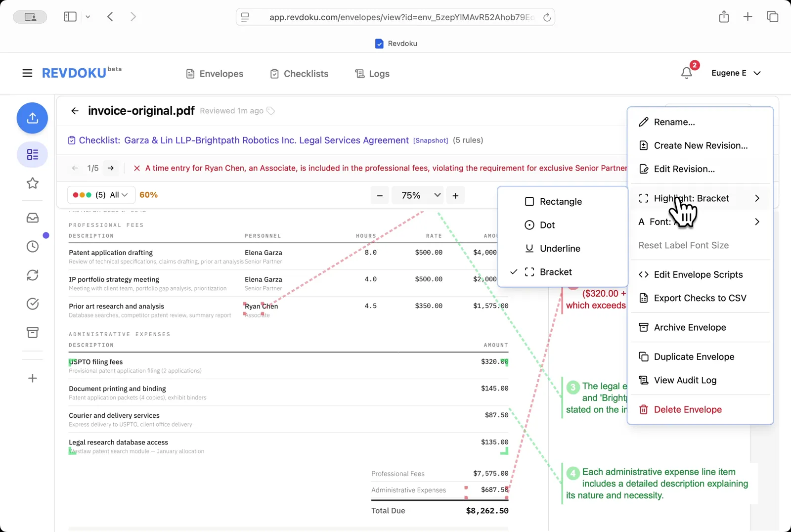
Task: Click the hamburger menu beside REVDOKU
Action: tap(27, 73)
